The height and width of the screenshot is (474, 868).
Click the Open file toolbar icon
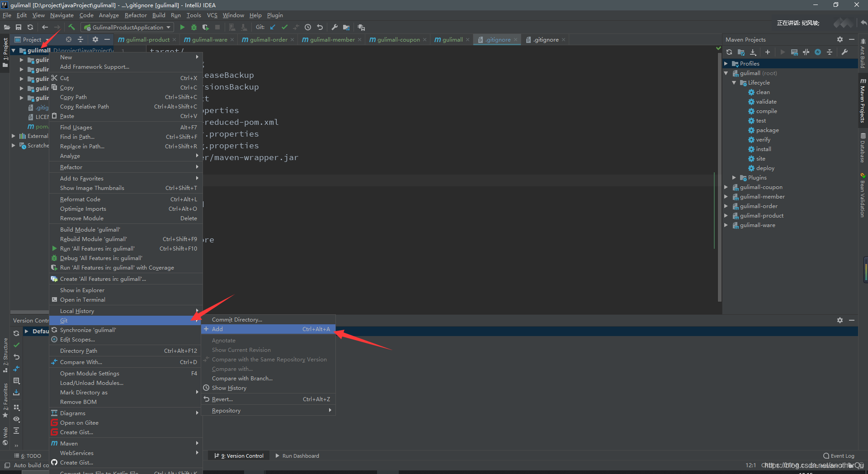(7, 27)
